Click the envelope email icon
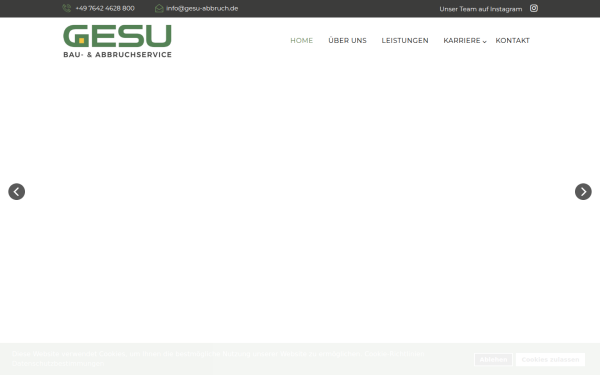 tap(159, 8)
